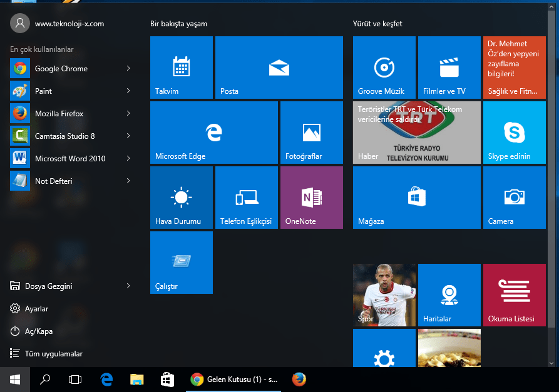Screen dimensions: 559x392
Task: Open the Çalıştır tile
Action: click(x=181, y=262)
